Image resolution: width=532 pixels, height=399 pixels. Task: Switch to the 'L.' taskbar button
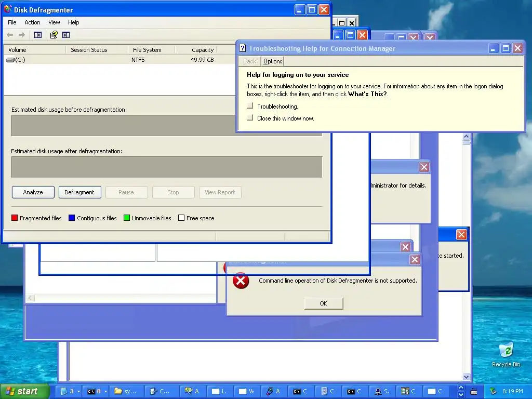(219, 391)
